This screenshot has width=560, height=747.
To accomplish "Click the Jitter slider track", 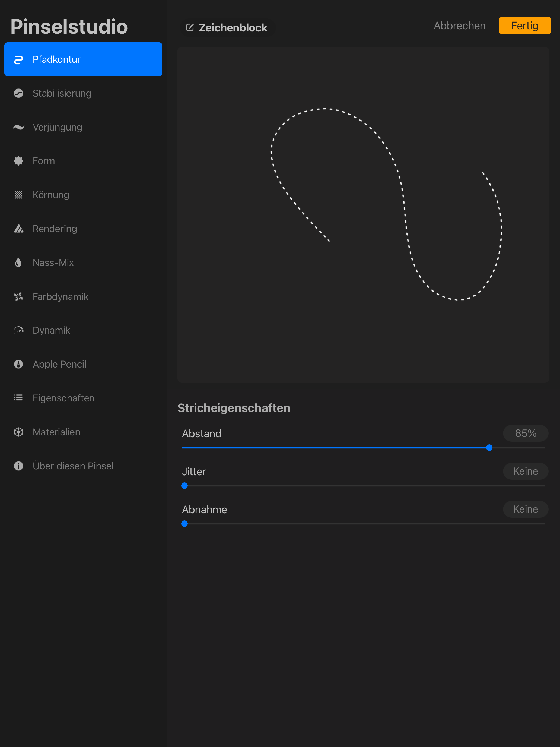I will (x=363, y=485).
